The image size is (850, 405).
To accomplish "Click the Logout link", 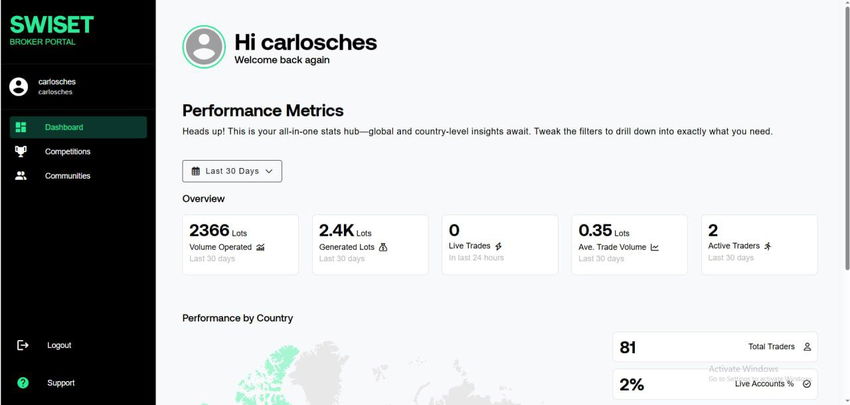I will (x=59, y=345).
